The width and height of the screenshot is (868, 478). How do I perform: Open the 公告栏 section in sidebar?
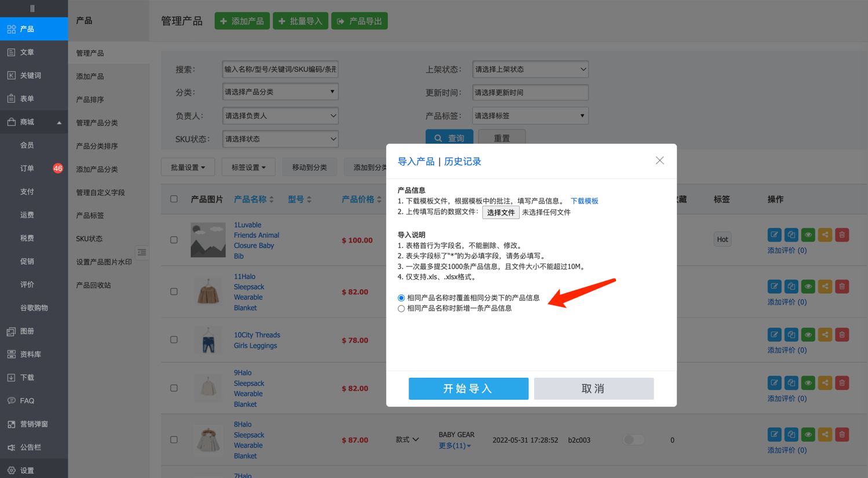[x=31, y=447]
